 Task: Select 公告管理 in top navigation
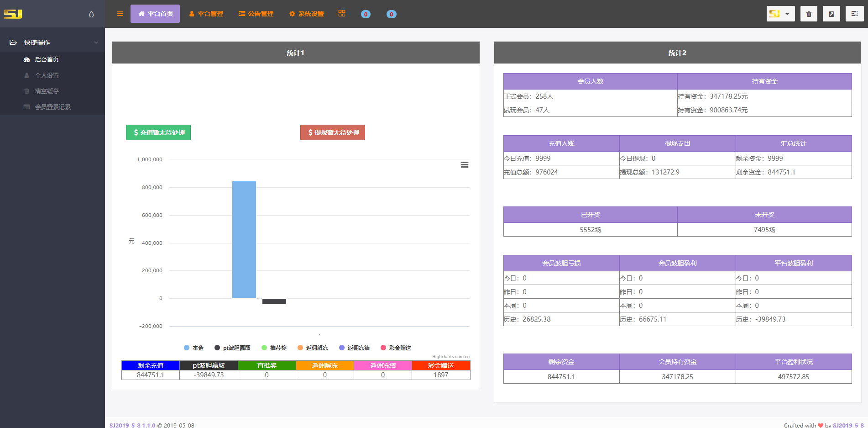(x=256, y=14)
